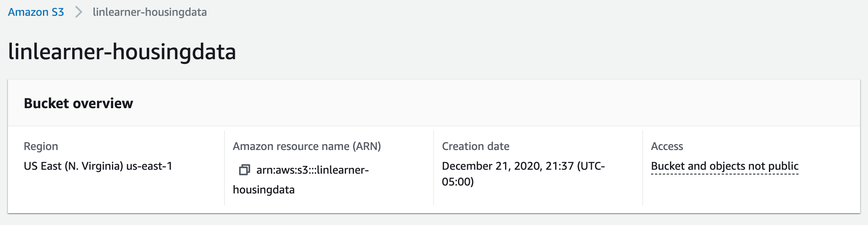
Task: Click the large linlearner-housingdata page title
Action: pos(122,52)
